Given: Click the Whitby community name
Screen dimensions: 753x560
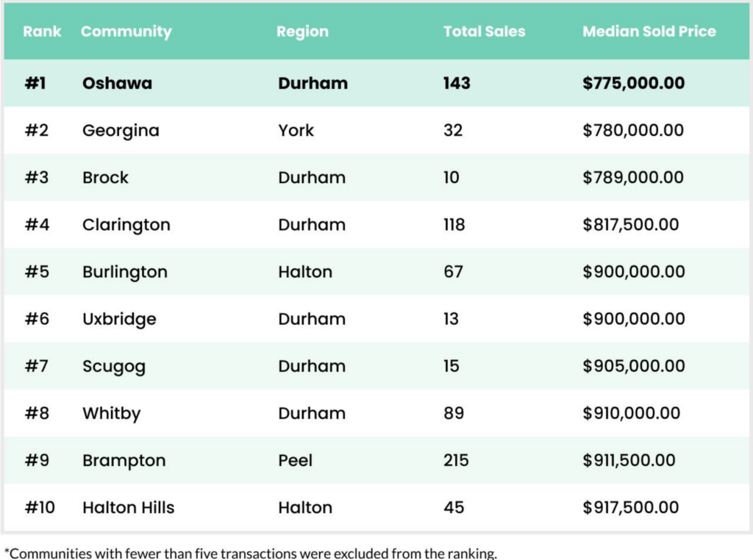Looking at the screenshot, I should tap(111, 413).
